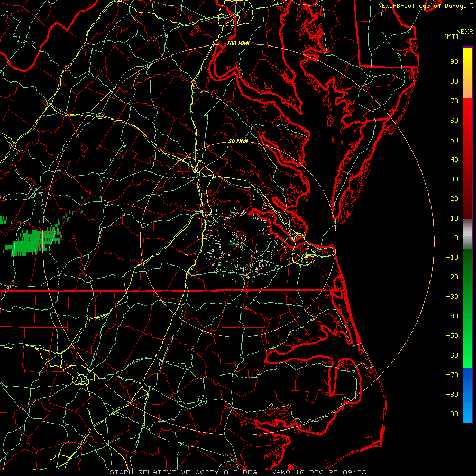Screen dimensions: 476x476
Task: Click the 40 value on the velocity scale
Action: [454, 160]
